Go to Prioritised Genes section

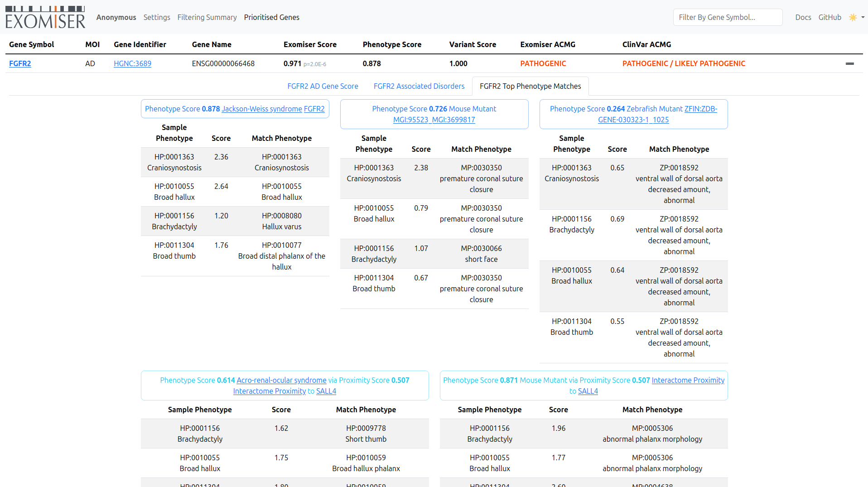pos(271,17)
